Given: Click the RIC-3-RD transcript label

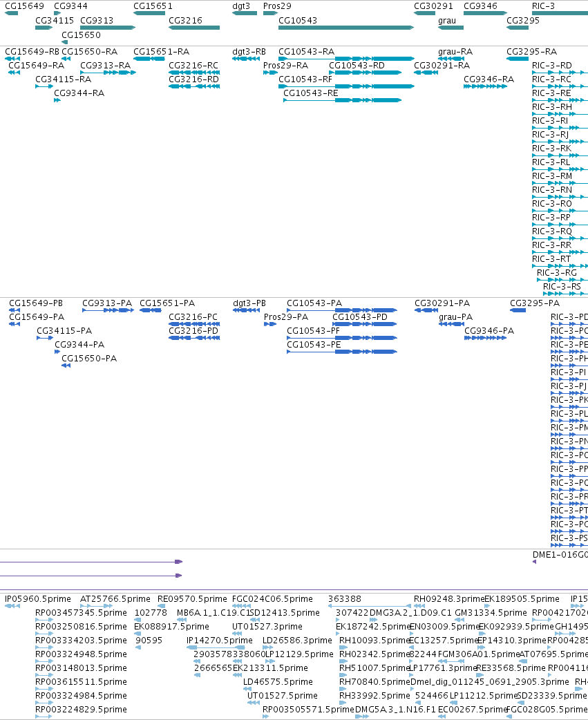Looking at the screenshot, I should point(552,65).
